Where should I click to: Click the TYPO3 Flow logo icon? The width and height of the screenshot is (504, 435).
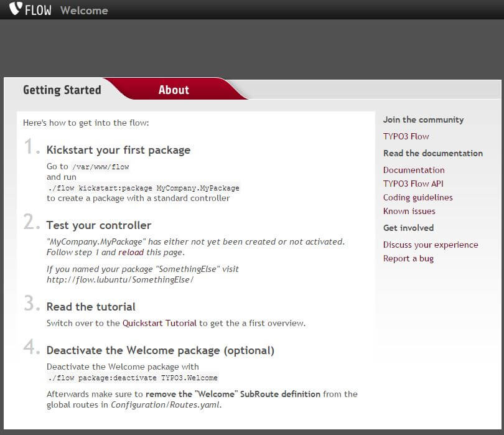16,8
